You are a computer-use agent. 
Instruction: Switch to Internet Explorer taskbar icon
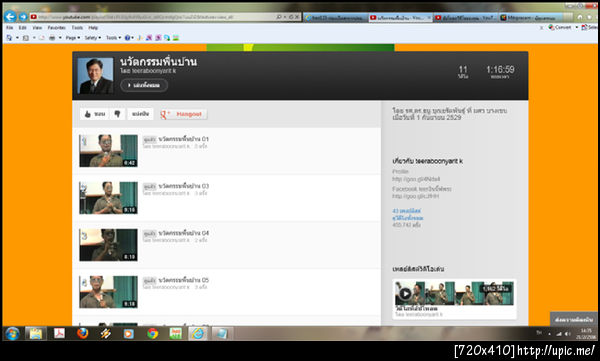pos(198,333)
